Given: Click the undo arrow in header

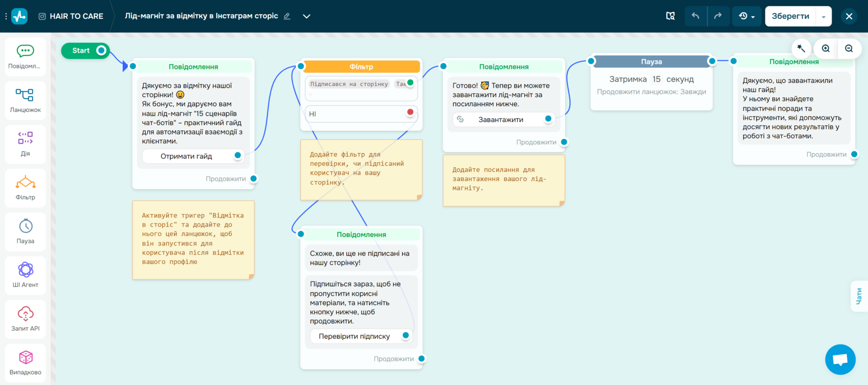Looking at the screenshot, I should click(x=695, y=16).
